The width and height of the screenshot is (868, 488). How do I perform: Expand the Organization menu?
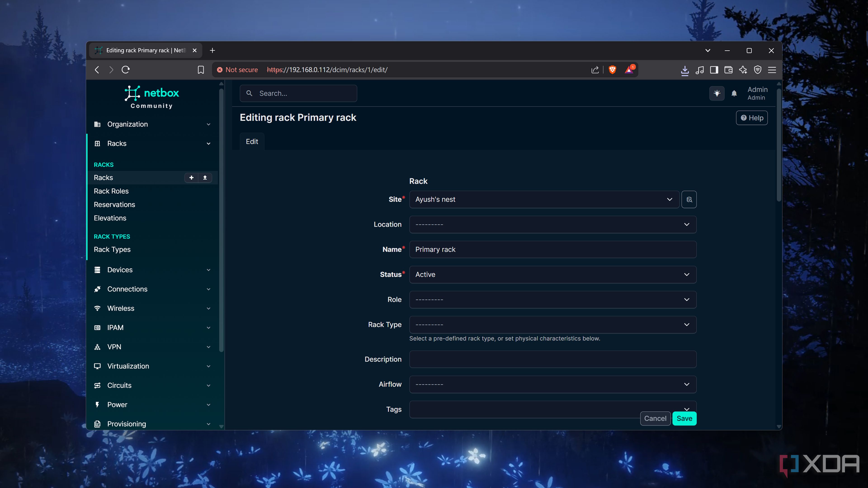(152, 124)
